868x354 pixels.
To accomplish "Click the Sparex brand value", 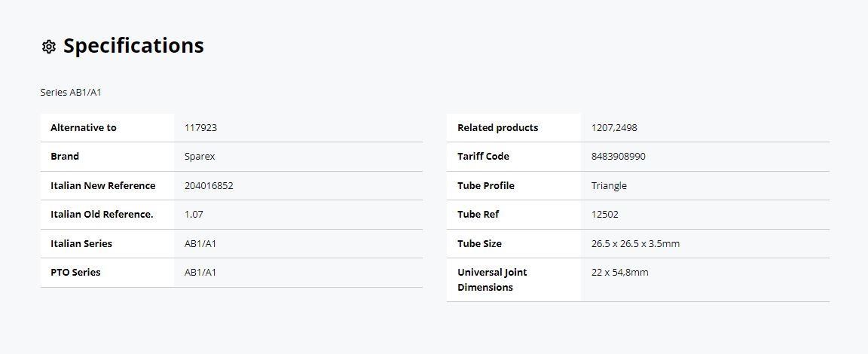I will coord(199,157).
